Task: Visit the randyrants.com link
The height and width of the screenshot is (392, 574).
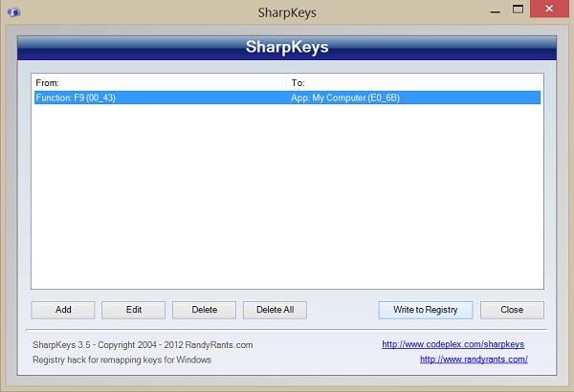Action: [x=474, y=359]
